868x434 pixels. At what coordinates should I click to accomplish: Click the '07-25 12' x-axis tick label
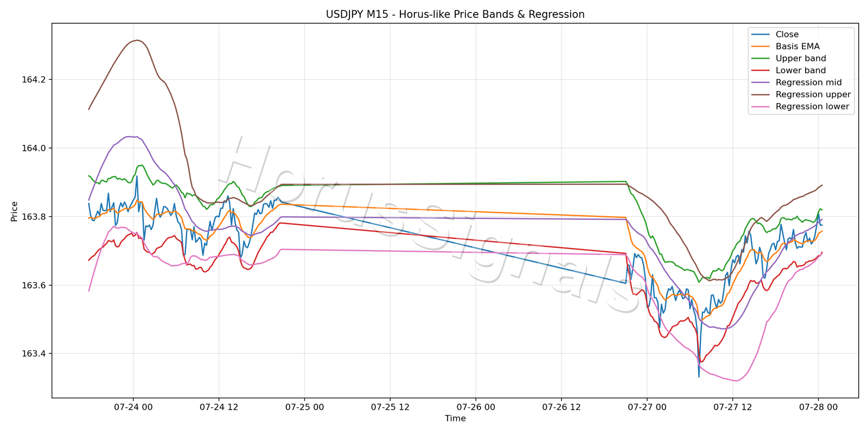(390, 407)
